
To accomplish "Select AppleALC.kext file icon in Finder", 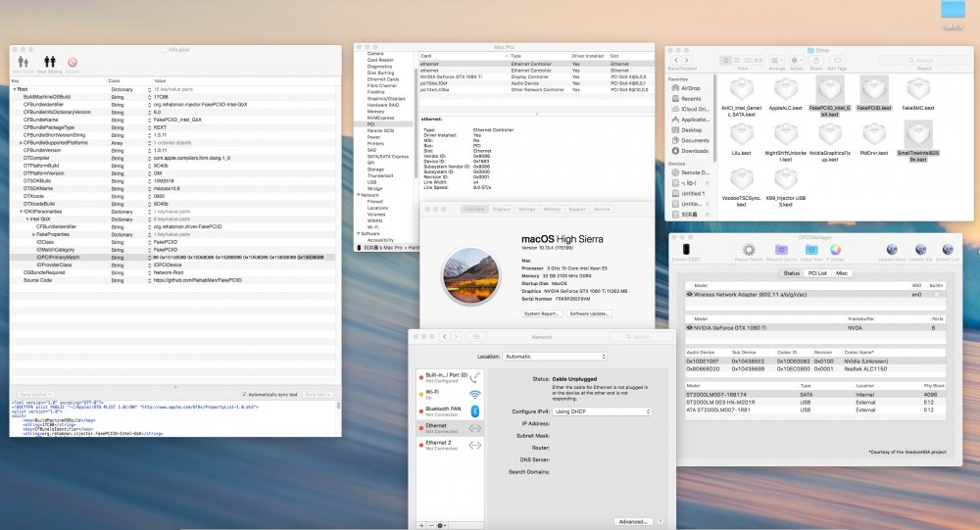I will (786, 89).
